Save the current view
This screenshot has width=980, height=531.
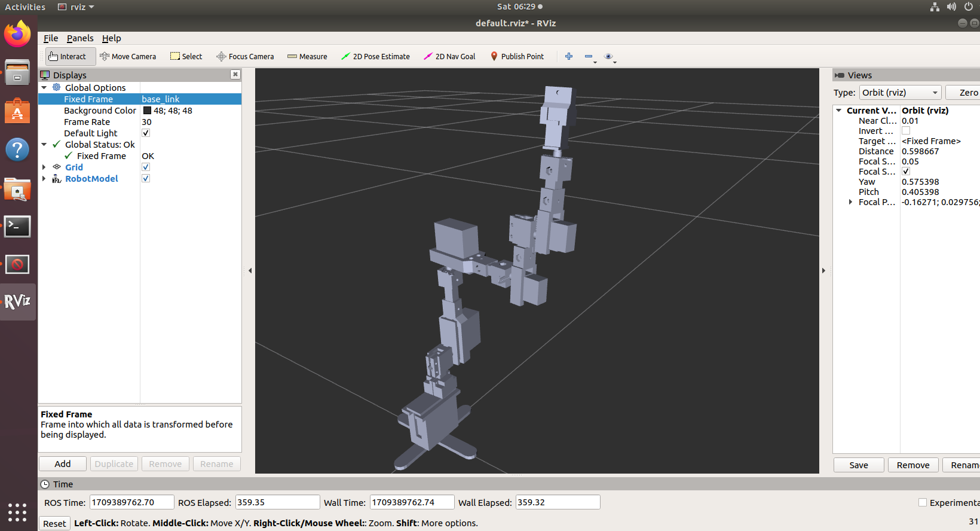pyautogui.click(x=859, y=465)
